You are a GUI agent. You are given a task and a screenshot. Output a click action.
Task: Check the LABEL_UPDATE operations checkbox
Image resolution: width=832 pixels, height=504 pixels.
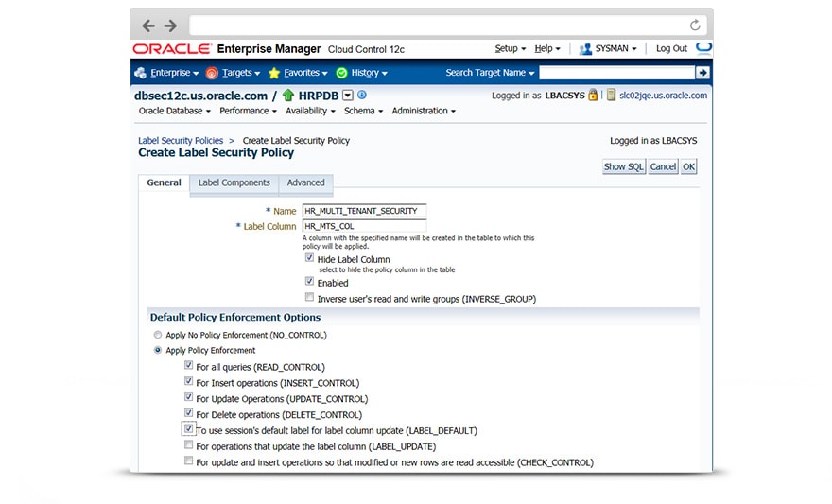189,445
